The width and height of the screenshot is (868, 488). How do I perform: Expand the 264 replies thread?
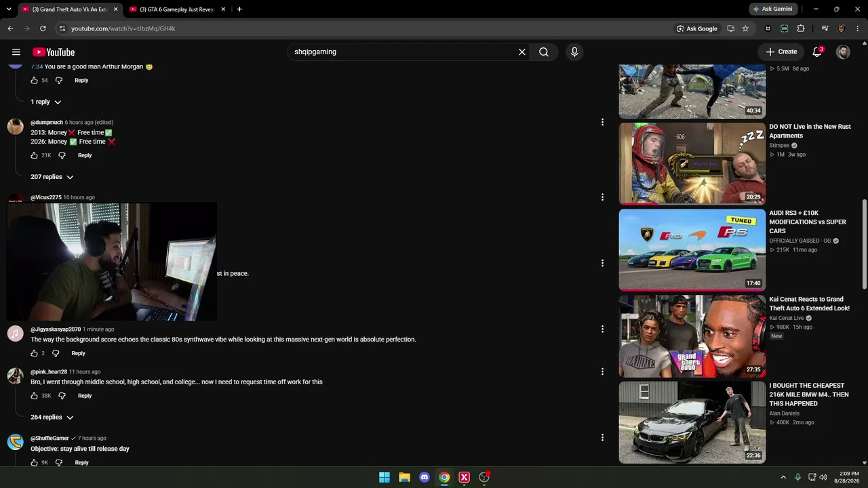(x=52, y=418)
